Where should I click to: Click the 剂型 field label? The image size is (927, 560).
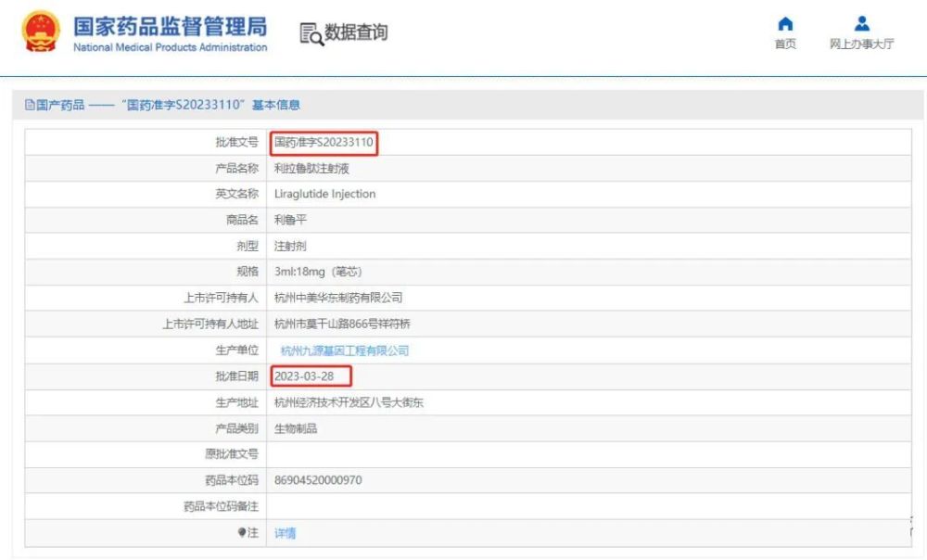[x=248, y=246]
